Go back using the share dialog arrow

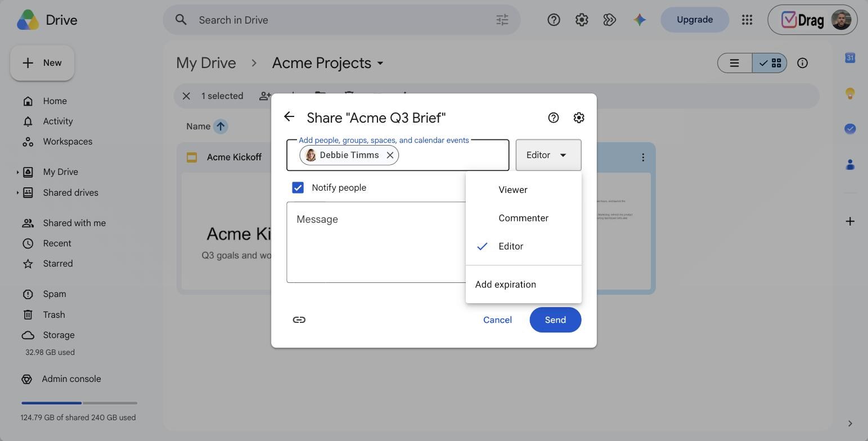point(289,116)
